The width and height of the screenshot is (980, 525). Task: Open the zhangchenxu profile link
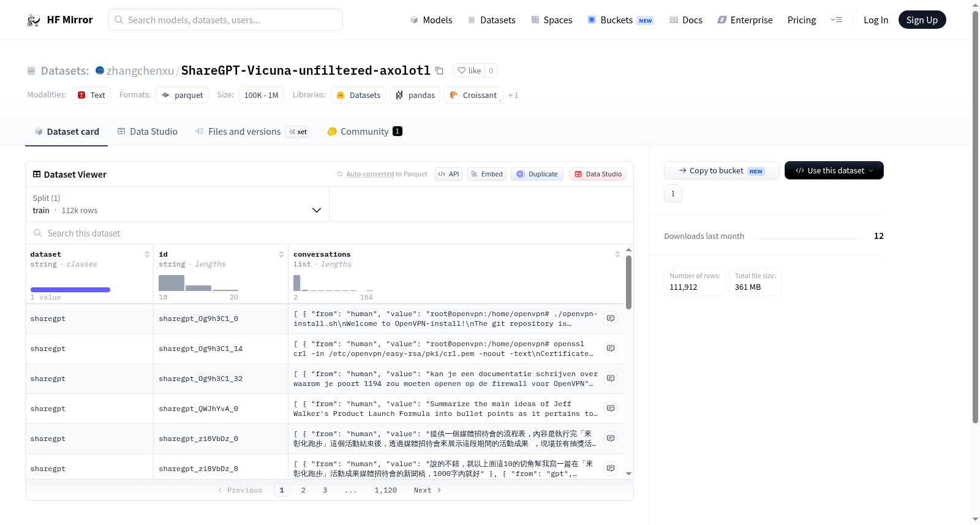click(140, 70)
